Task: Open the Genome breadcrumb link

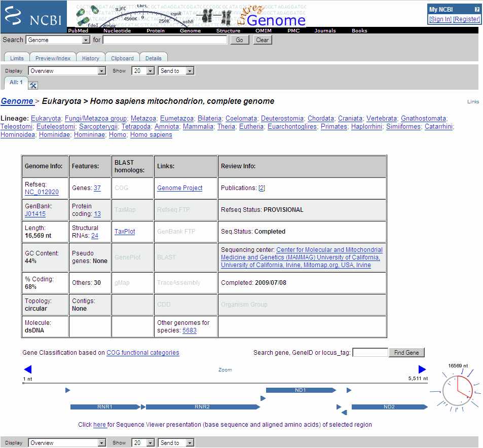Action: tap(17, 101)
